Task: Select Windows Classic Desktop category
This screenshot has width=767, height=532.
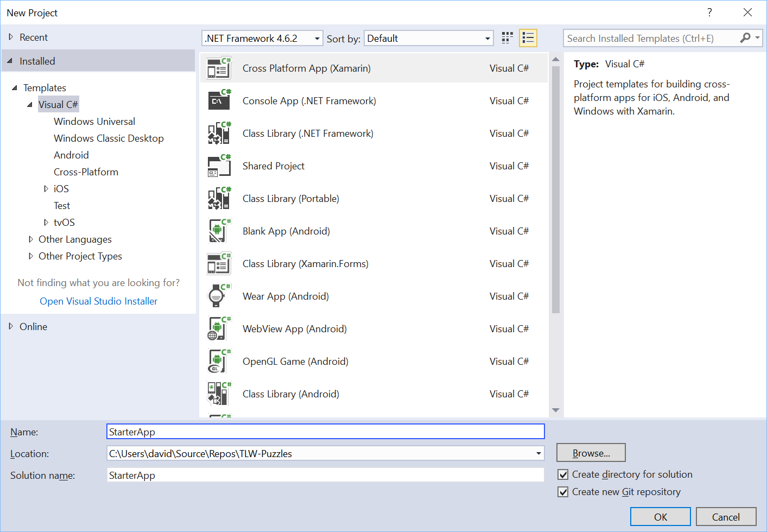Action: [x=109, y=138]
